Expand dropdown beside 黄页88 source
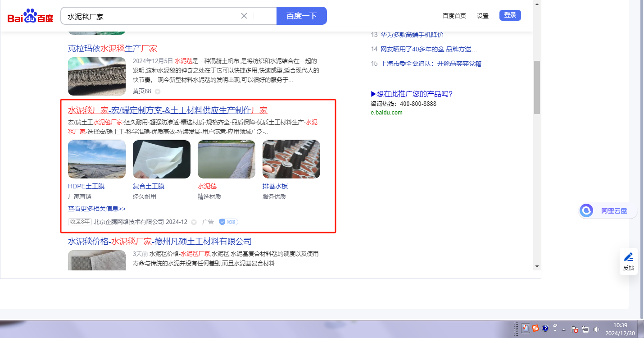The image size is (644, 338). click(x=158, y=91)
